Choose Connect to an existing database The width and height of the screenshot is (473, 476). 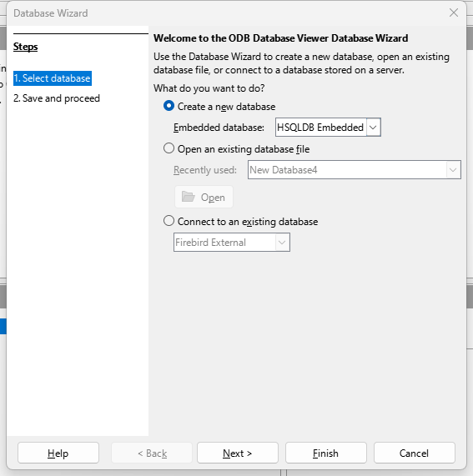click(x=169, y=221)
